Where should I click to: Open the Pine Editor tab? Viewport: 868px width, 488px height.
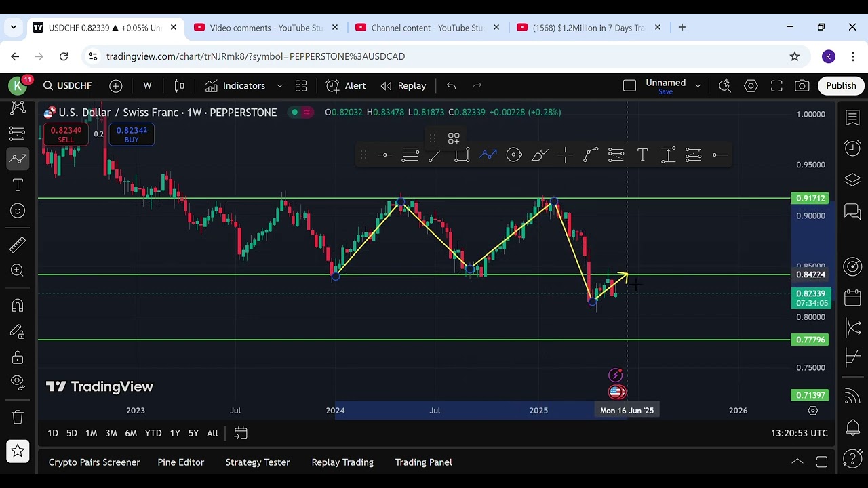tap(180, 462)
